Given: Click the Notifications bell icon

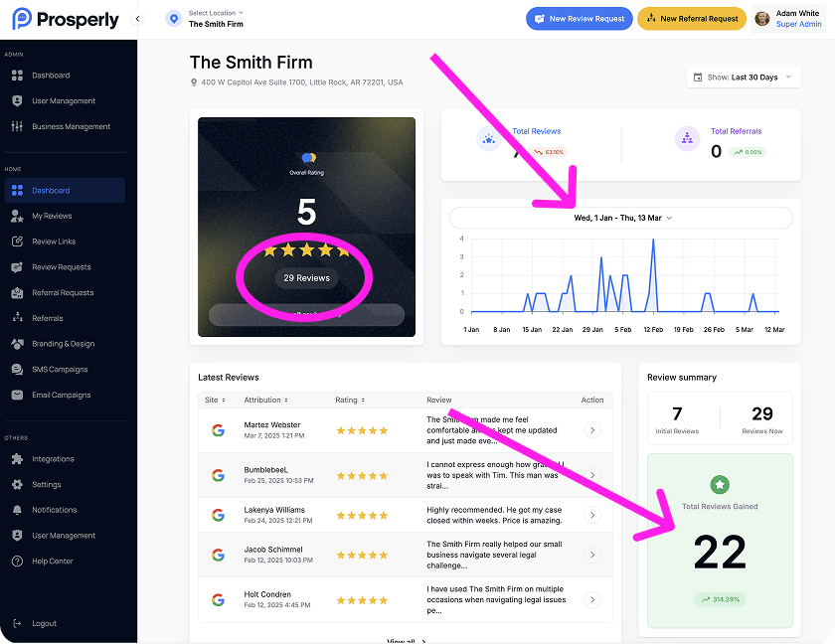Looking at the screenshot, I should coord(17,510).
